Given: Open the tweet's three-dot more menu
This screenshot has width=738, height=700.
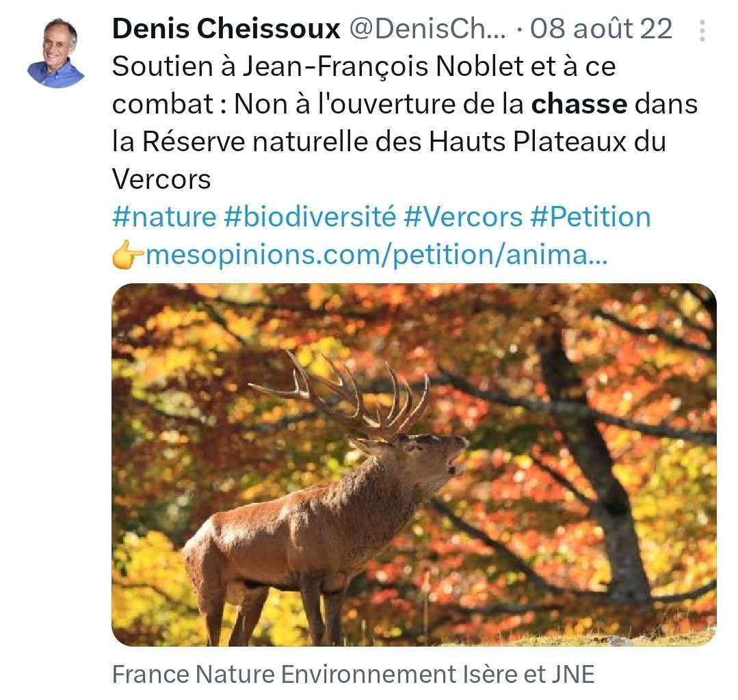Looking at the screenshot, I should point(702,31).
